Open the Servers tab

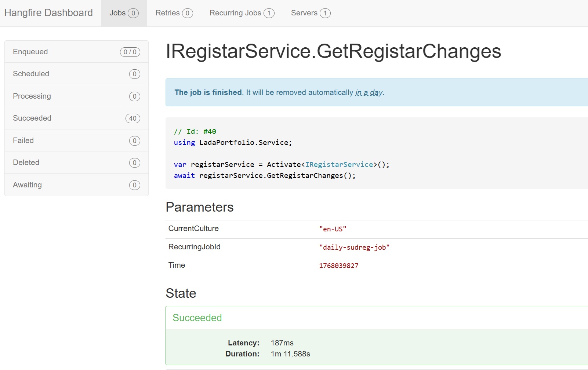point(310,13)
